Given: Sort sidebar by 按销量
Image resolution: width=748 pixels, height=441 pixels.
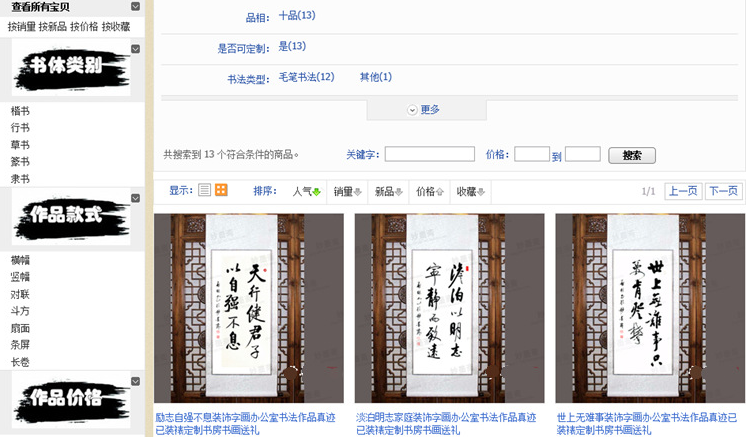Looking at the screenshot, I should (21, 27).
